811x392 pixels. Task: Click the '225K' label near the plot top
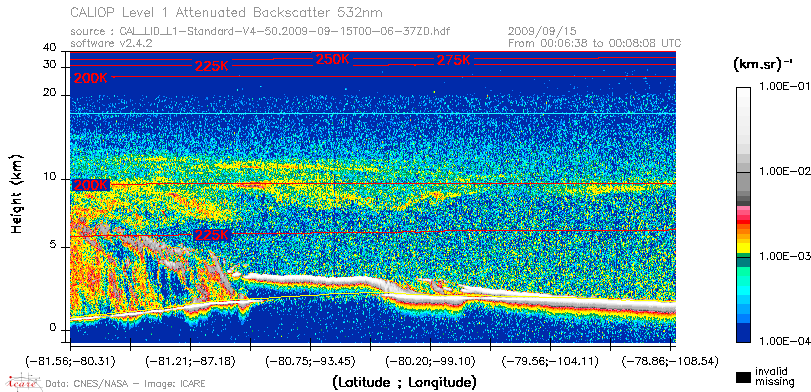pyautogui.click(x=212, y=67)
